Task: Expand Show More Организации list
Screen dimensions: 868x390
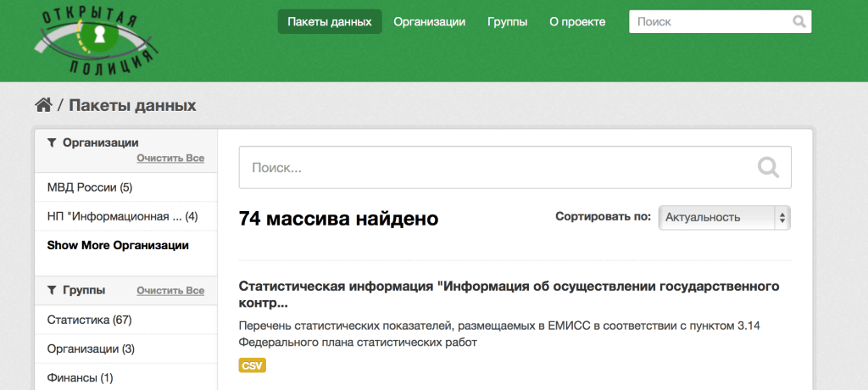Action: 118,245
